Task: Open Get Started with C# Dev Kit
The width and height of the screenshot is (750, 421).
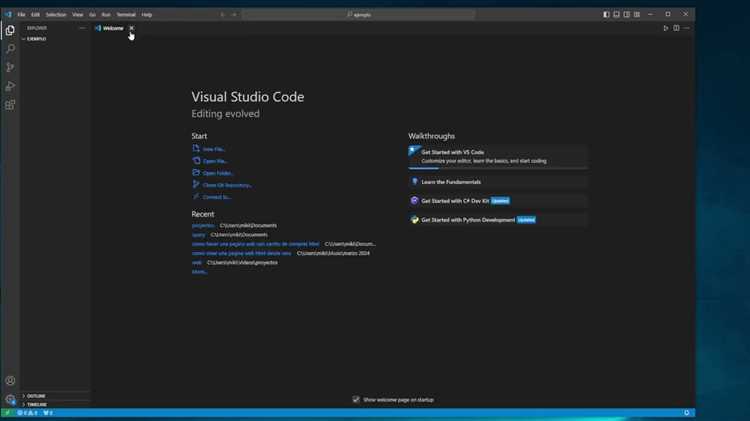Action: coord(497,201)
